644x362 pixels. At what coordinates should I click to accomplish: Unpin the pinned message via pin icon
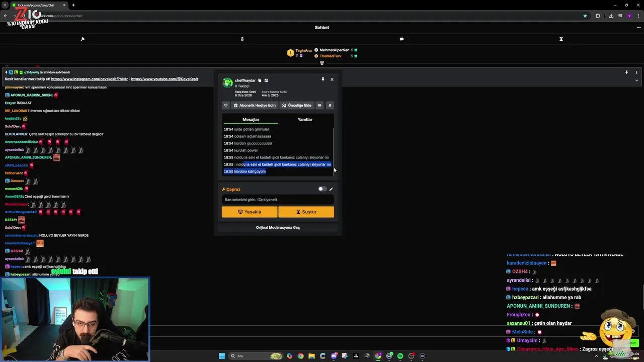pyautogui.click(x=626, y=72)
